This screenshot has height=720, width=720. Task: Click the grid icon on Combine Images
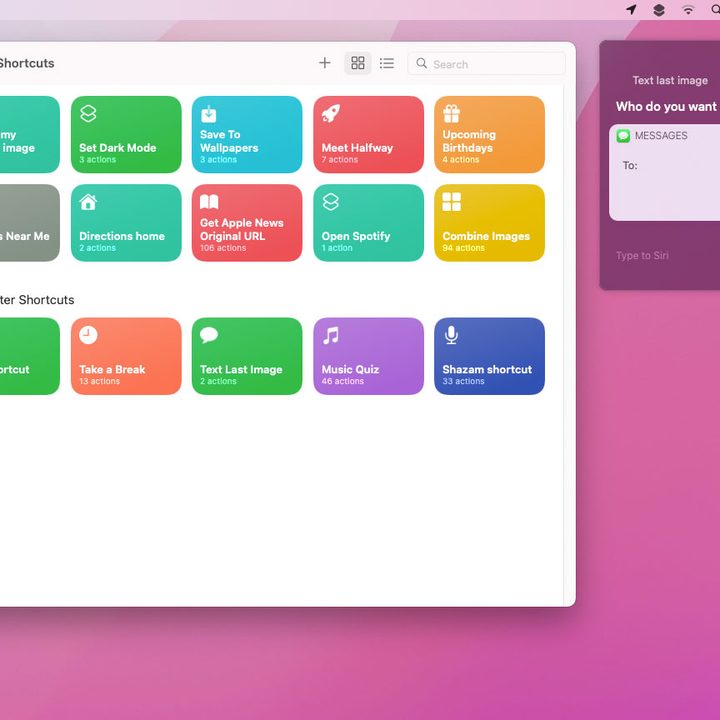coord(451,202)
